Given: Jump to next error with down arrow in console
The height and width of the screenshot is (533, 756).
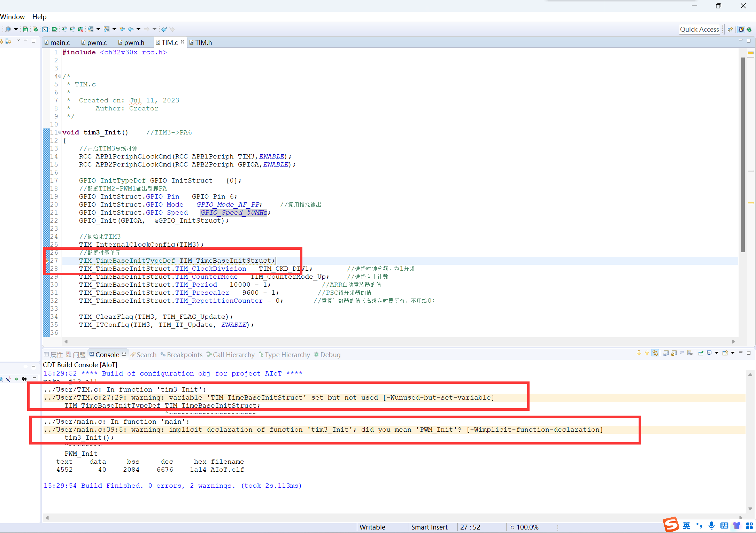Looking at the screenshot, I should [639, 353].
